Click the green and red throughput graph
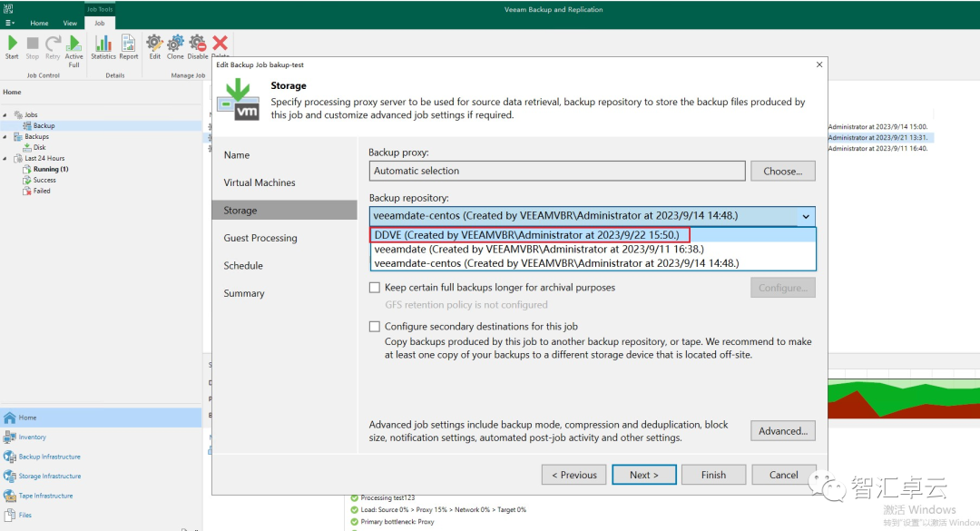980x531 pixels. click(904, 398)
